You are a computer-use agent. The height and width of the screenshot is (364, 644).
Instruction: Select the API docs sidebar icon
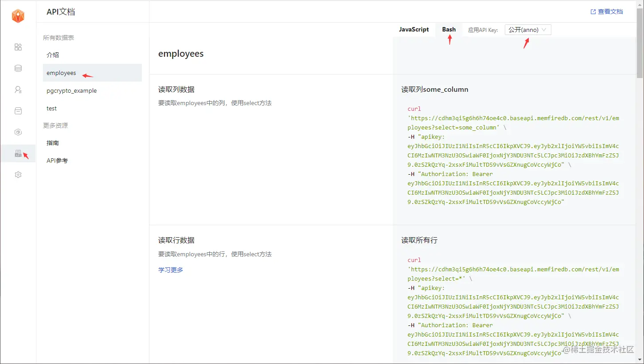[x=18, y=153]
